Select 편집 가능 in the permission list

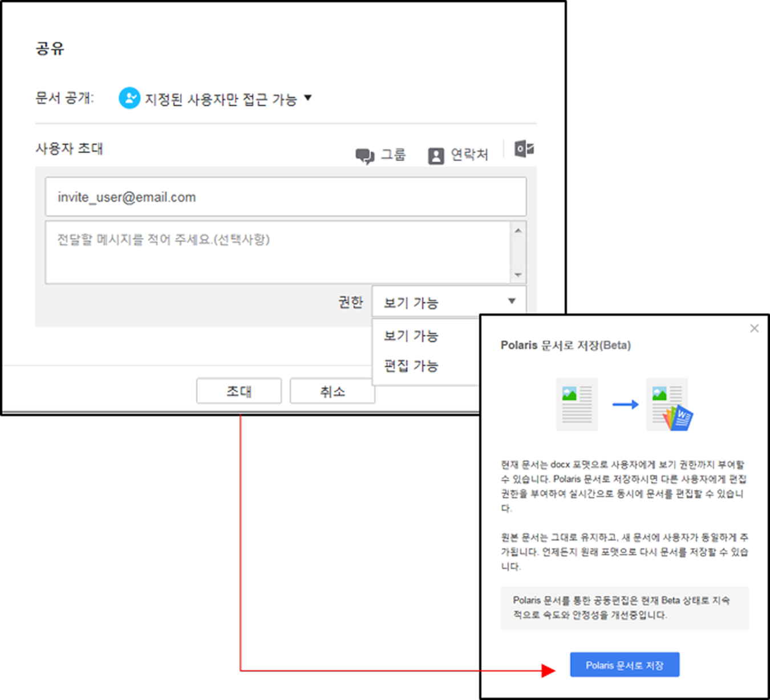(x=411, y=365)
